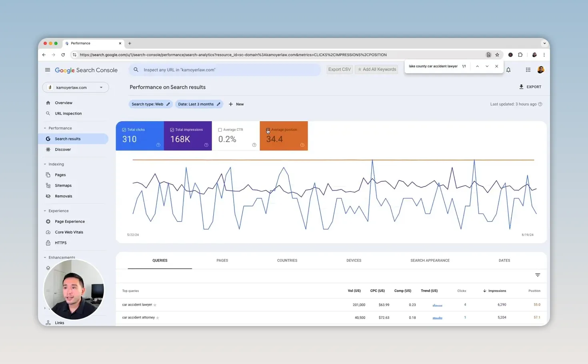Click browser back arrow

tap(44, 55)
